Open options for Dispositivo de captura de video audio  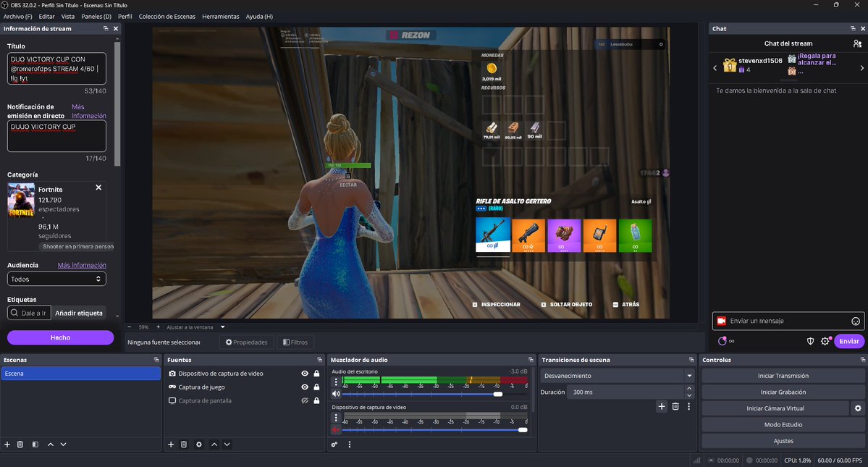click(x=335, y=418)
